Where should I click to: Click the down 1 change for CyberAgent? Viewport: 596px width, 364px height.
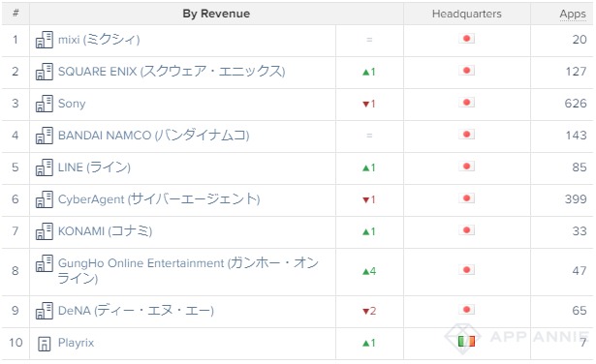tap(369, 199)
